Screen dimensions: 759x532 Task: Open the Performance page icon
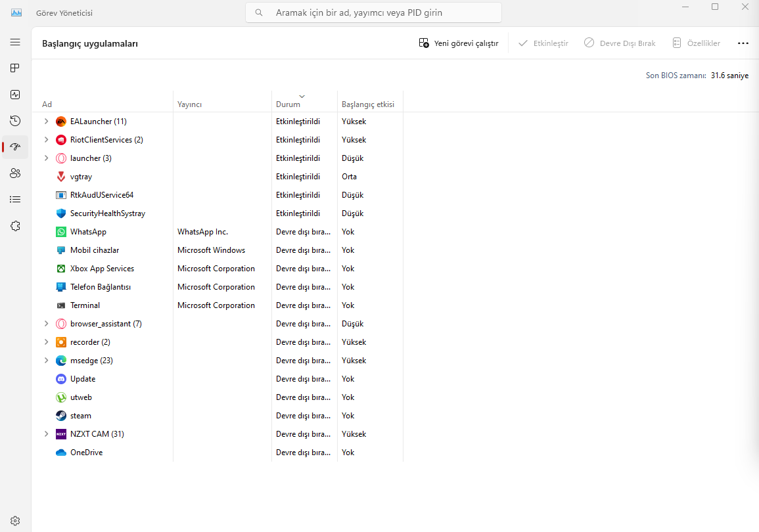coord(15,95)
